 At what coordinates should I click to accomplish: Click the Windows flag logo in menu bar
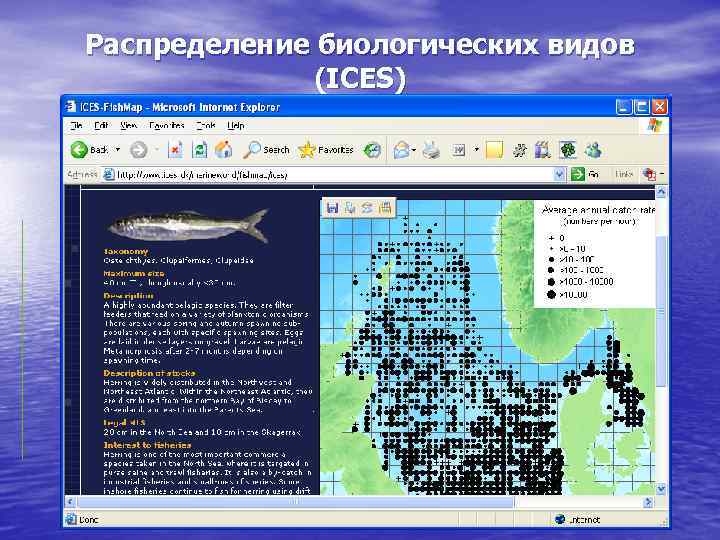click(654, 125)
